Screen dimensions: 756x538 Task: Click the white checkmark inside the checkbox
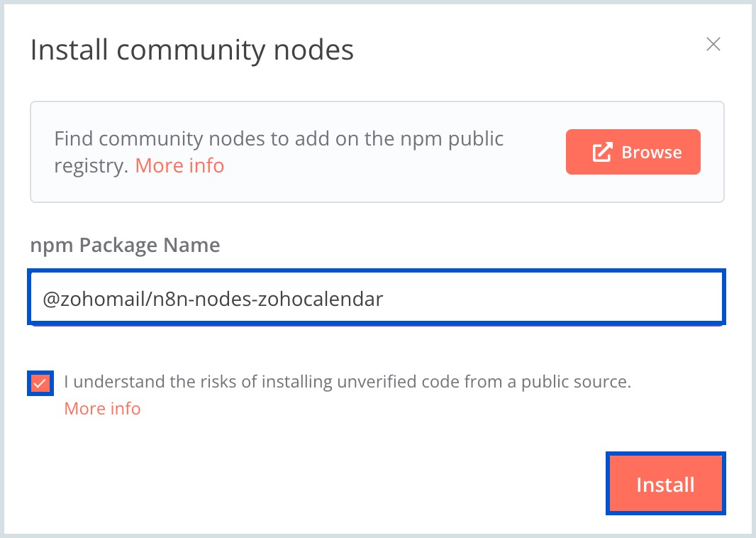[x=41, y=383]
